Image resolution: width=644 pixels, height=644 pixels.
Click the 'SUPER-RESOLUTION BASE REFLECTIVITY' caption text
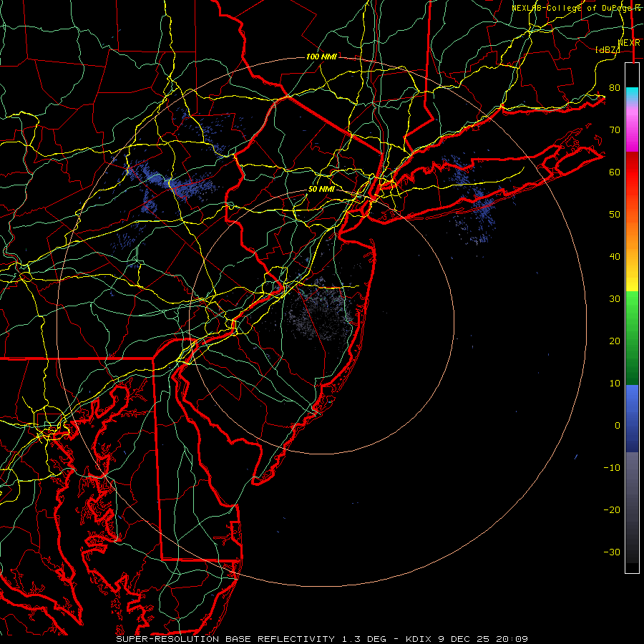225,639
